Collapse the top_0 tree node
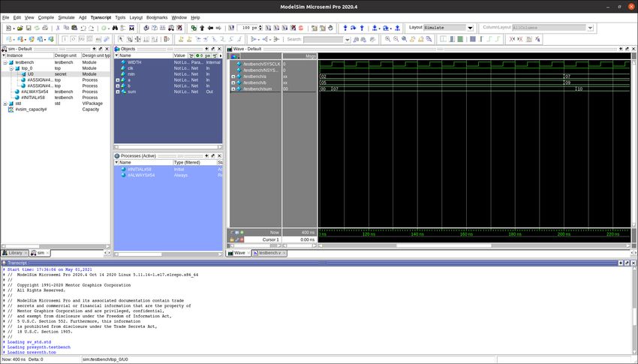Viewport: 638px width, 364px height. click(x=11, y=68)
